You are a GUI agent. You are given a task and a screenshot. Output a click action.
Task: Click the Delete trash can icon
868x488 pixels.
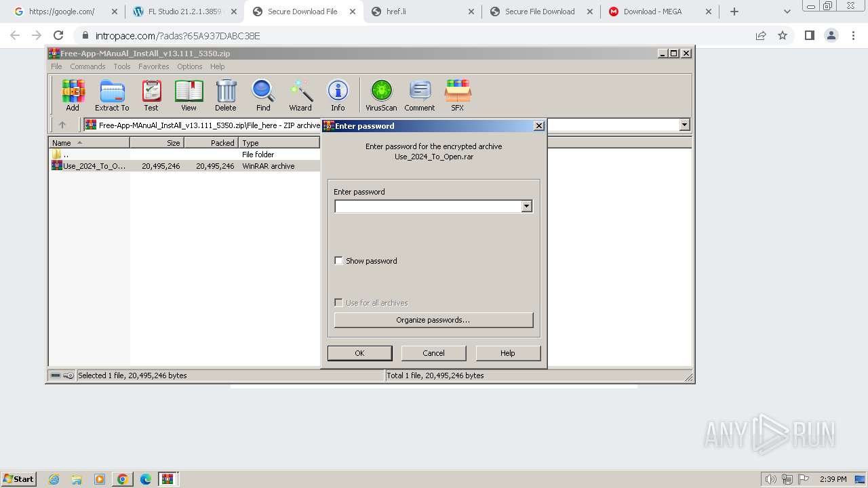pos(226,95)
